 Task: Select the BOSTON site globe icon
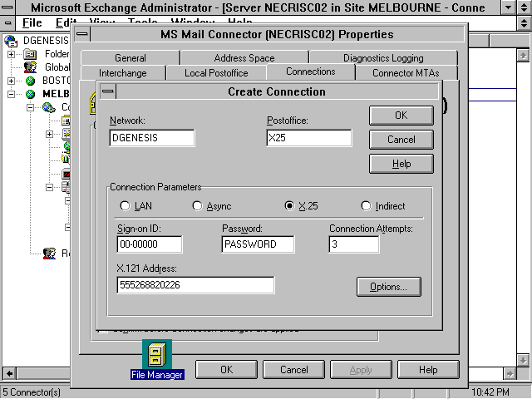point(30,81)
